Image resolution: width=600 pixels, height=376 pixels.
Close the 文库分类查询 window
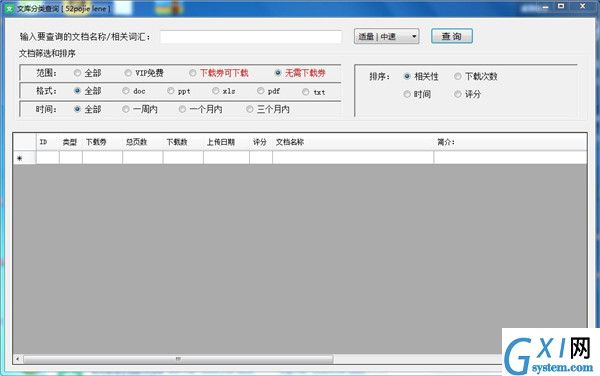click(x=583, y=7)
